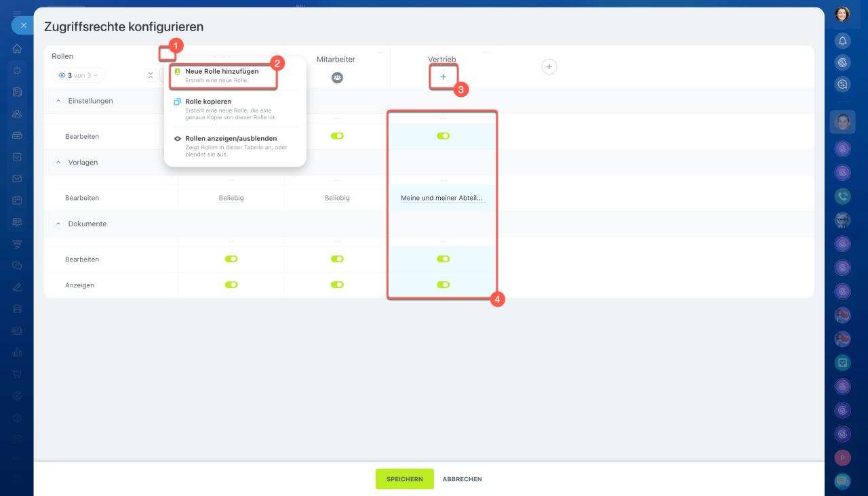The image size is (868, 496).
Task: Go to the home icon in sidebar
Action: pyautogui.click(x=17, y=49)
